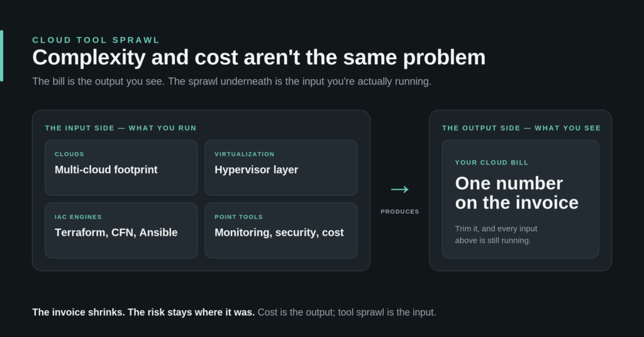644x337 pixels.
Task: Open the Monitoring, security, cost card
Action: [281, 230]
